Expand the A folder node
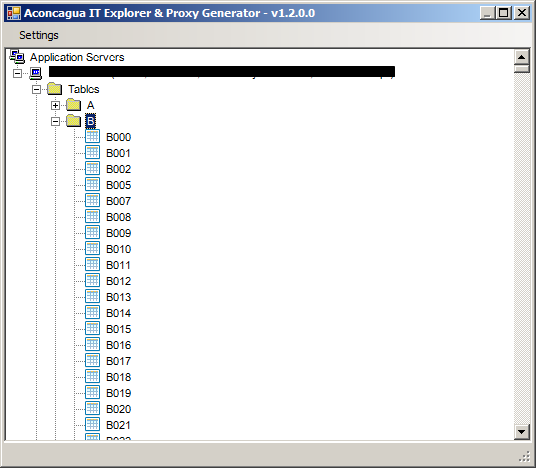 (x=55, y=105)
